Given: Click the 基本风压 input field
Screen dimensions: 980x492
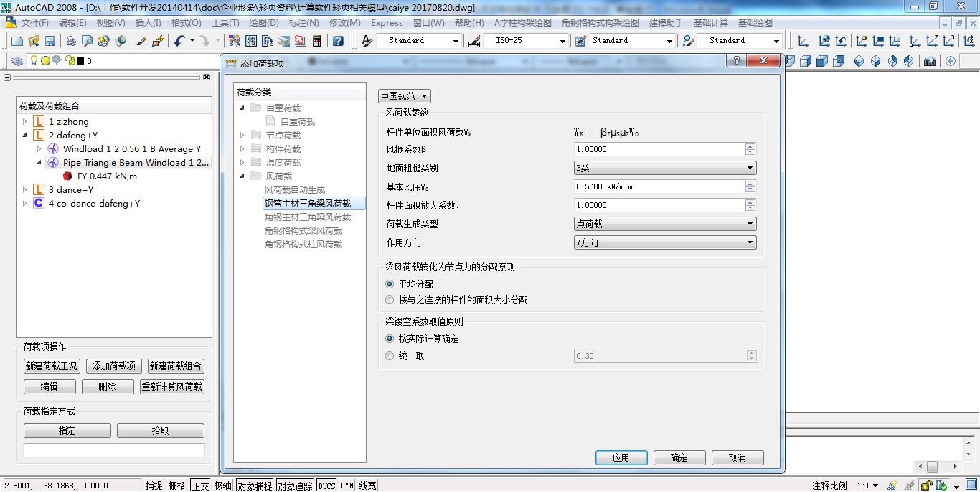Looking at the screenshot, I should pos(659,186).
